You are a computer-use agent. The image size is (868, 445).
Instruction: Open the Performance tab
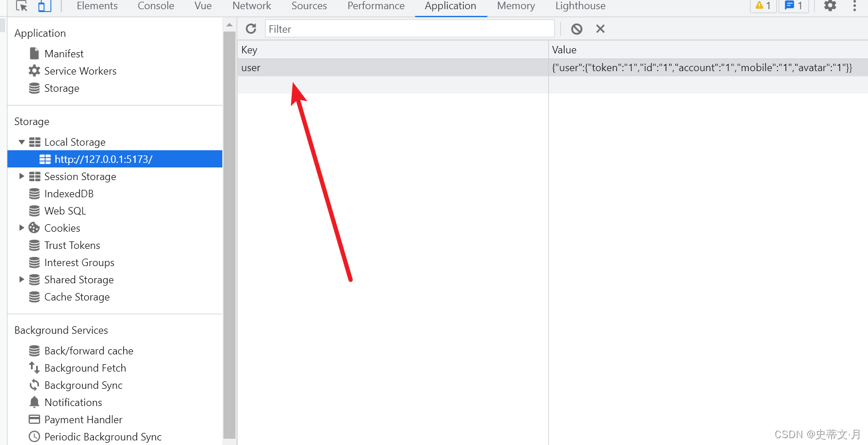click(376, 6)
